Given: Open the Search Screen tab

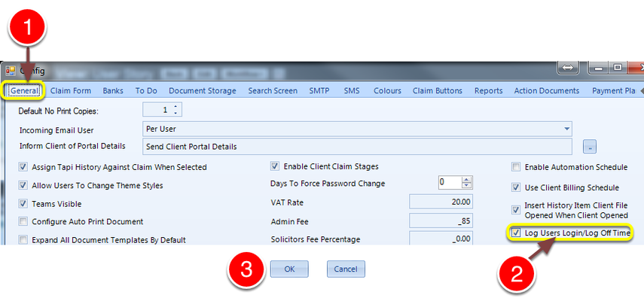Looking at the screenshot, I should pos(273,91).
